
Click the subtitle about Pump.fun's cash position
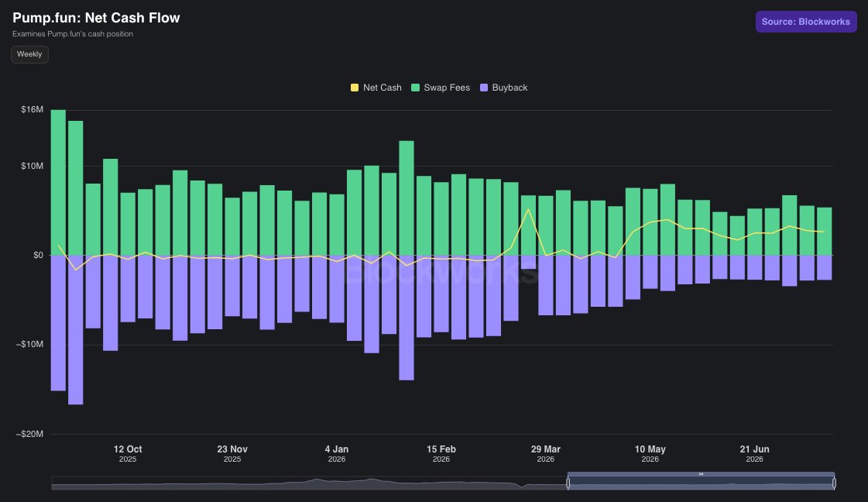73,34
